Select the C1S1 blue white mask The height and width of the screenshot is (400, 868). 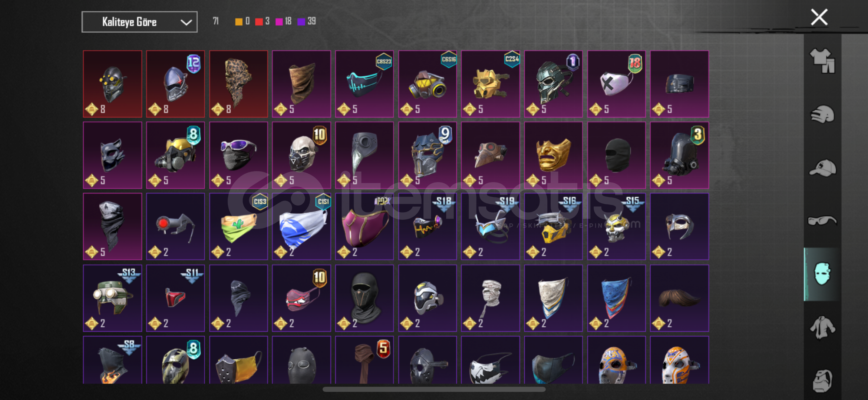[x=301, y=226]
